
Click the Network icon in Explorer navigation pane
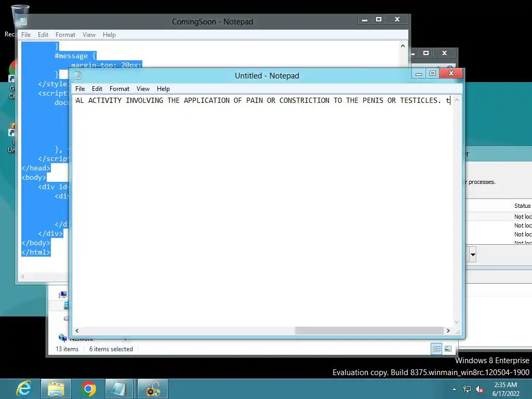pyautogui.click(x=62, y=337)
